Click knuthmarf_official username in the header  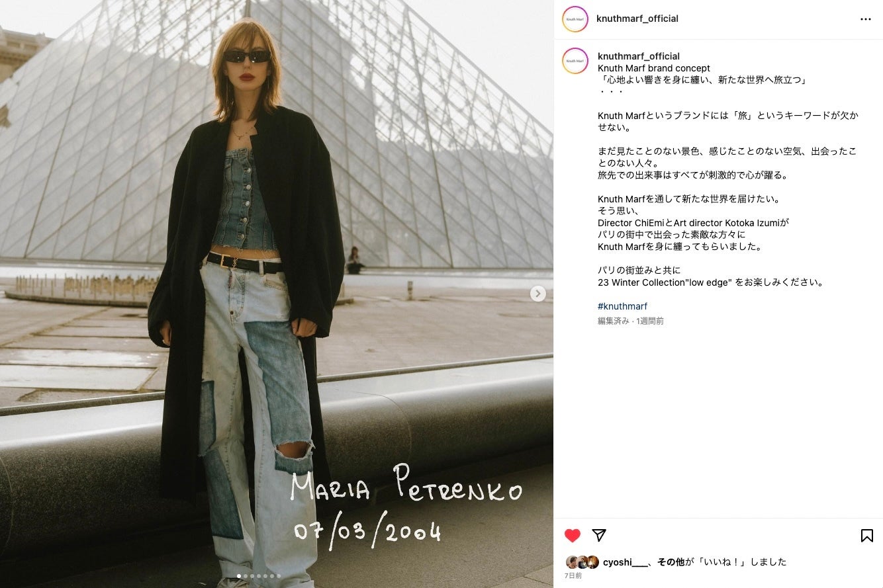point(637,19)
